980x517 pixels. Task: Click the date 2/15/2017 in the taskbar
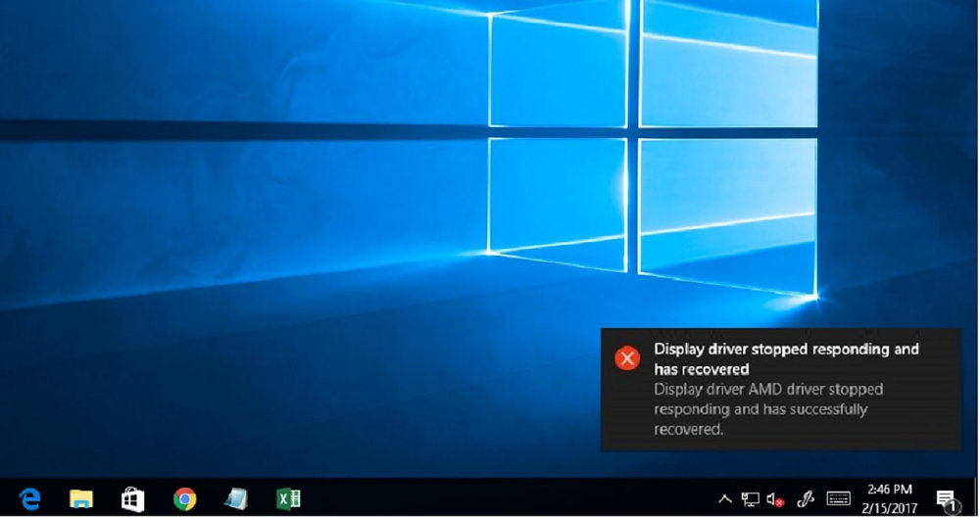click(x=889, y=508)
